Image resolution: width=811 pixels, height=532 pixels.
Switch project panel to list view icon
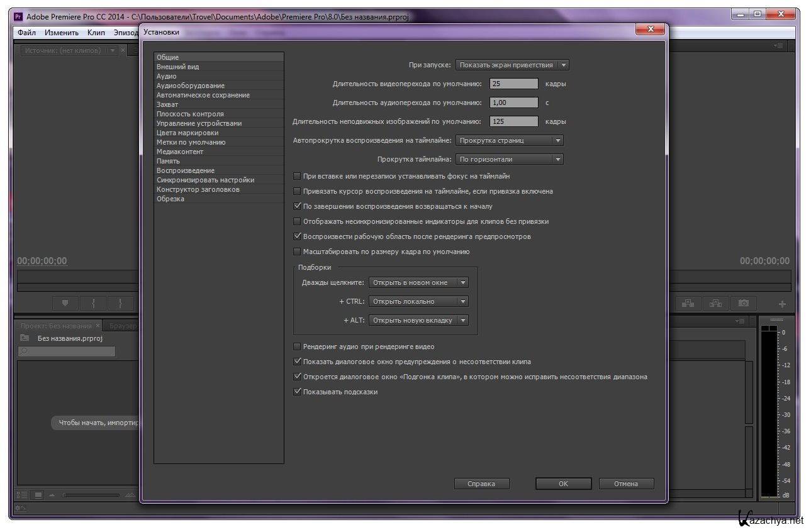point(22,495)
